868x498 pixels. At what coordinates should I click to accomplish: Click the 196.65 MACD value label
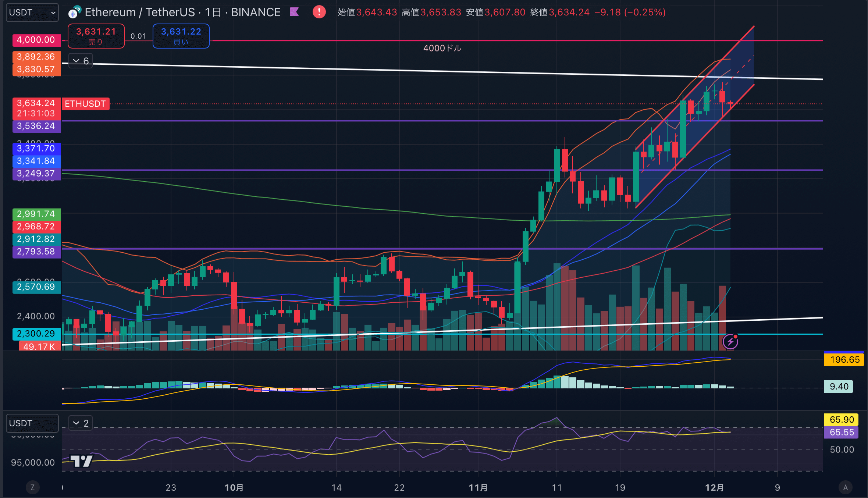(844, 360)
